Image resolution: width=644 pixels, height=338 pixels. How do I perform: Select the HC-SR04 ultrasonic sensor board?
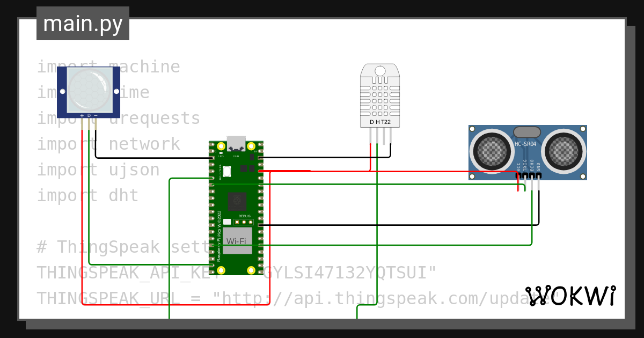[x=528, y=152]
